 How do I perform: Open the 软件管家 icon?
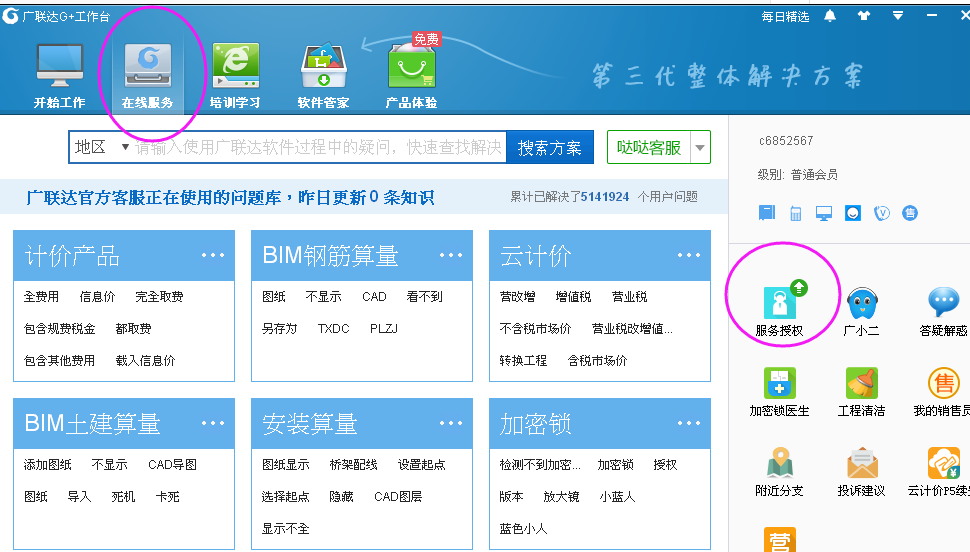[324, 66]
